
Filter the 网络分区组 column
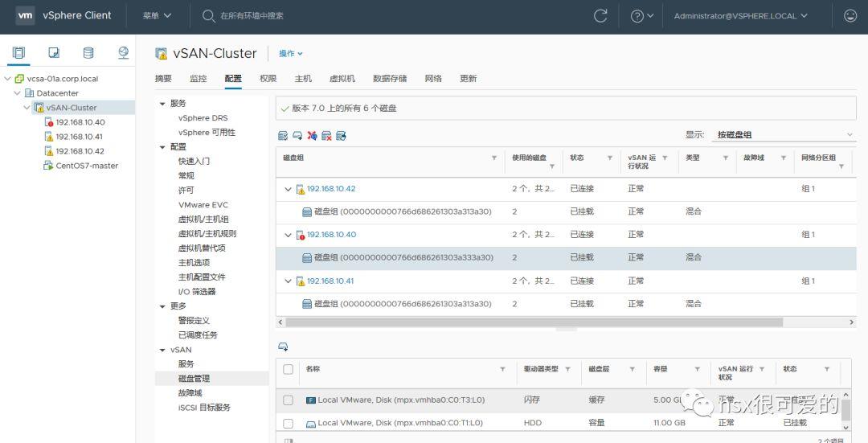841,166
